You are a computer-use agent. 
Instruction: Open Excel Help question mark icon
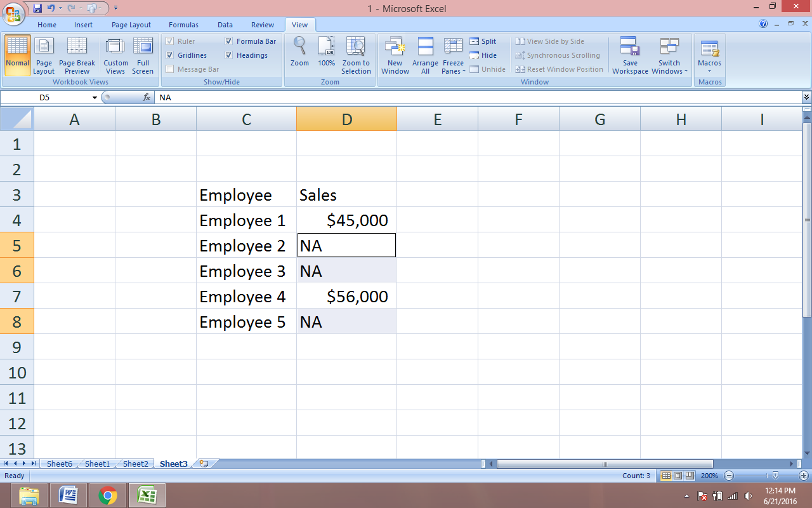[763, 24]
